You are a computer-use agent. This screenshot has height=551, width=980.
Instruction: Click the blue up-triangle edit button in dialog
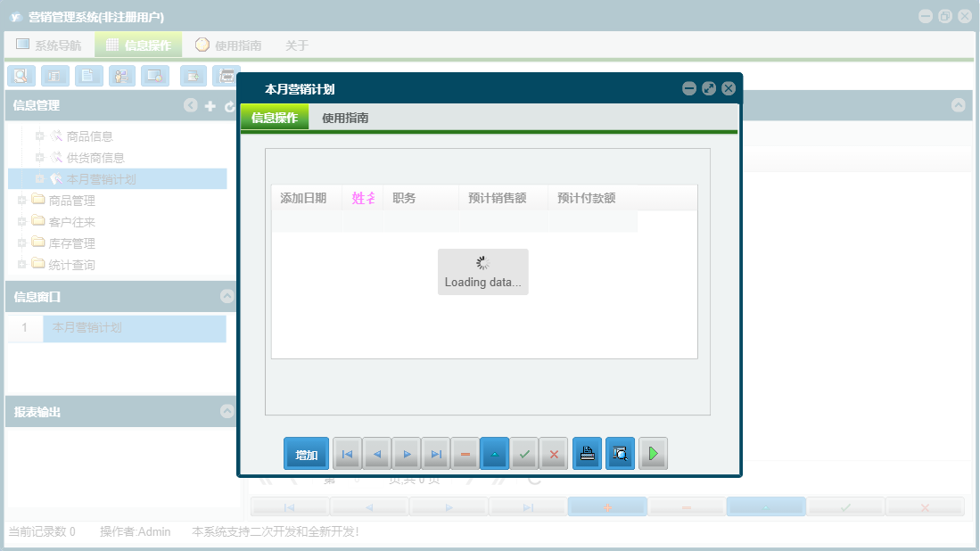tap(494, 454)
